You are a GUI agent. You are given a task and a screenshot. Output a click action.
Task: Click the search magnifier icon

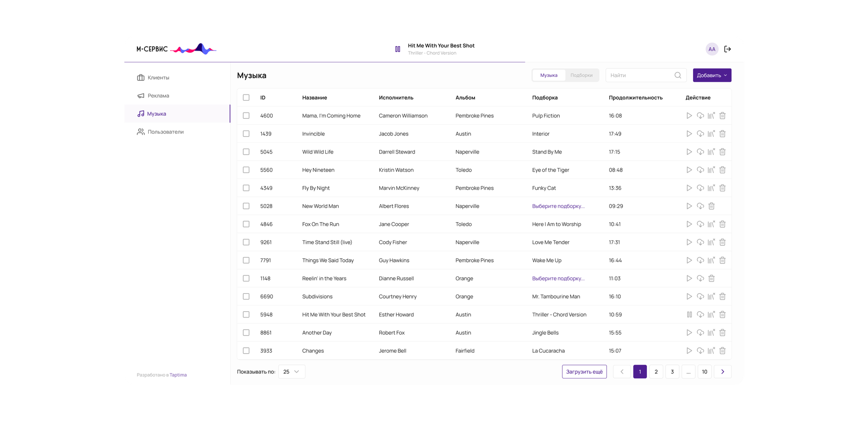[678, 75]
